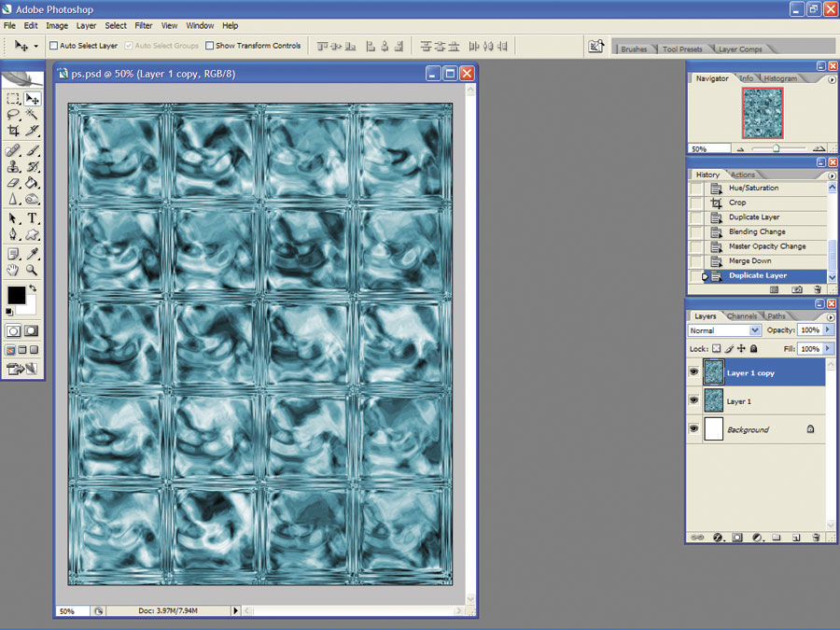This screenshot has width=840, height=630.
Task: Pick the Lasso tool
Action: [13, 114]
